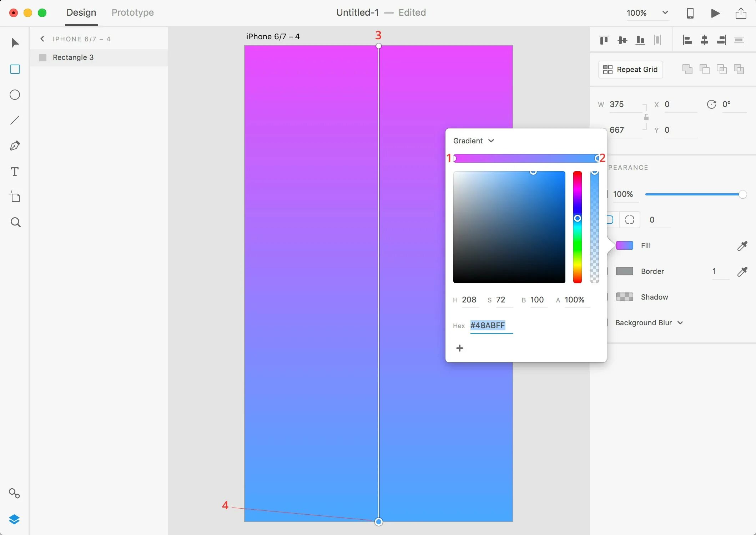
Task: Click the Border color swatch
Action: 624,271
